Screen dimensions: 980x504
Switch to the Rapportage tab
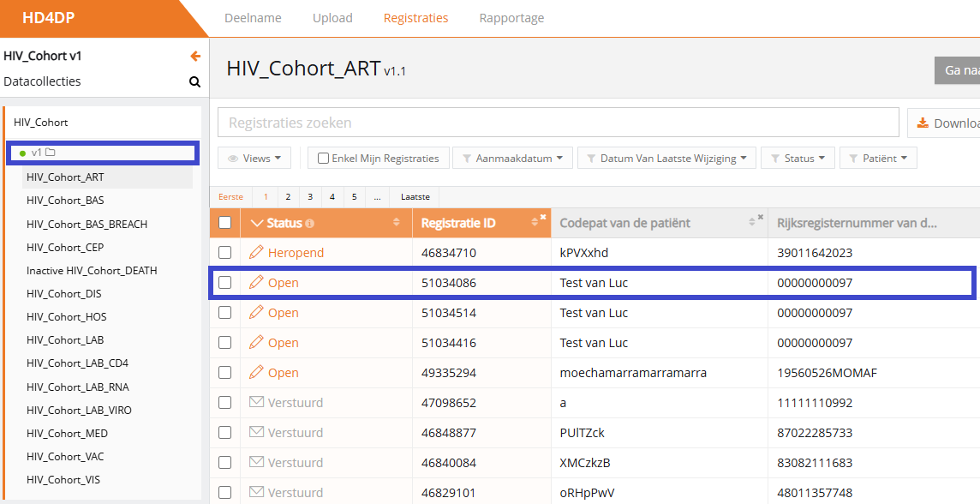tap(511, 18)
